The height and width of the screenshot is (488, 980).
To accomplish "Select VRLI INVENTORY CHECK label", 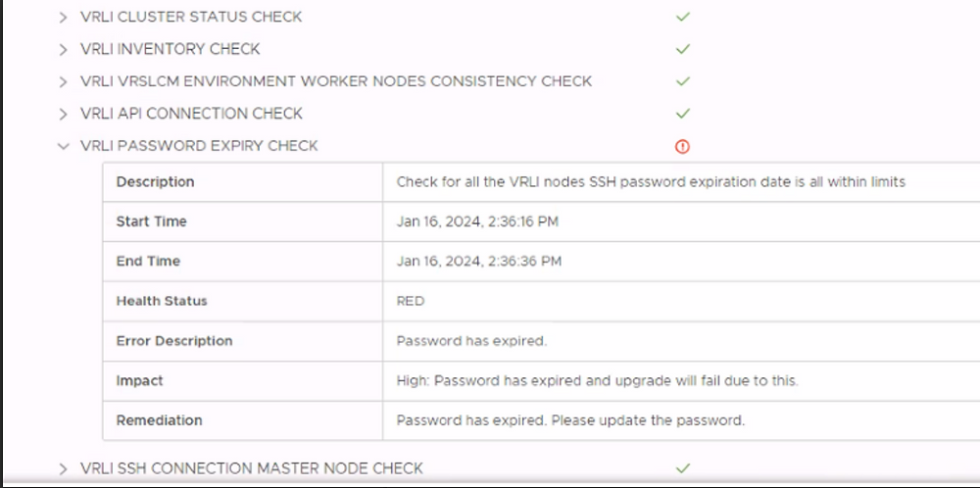I will pyautogui.click(x=170, y=49).
